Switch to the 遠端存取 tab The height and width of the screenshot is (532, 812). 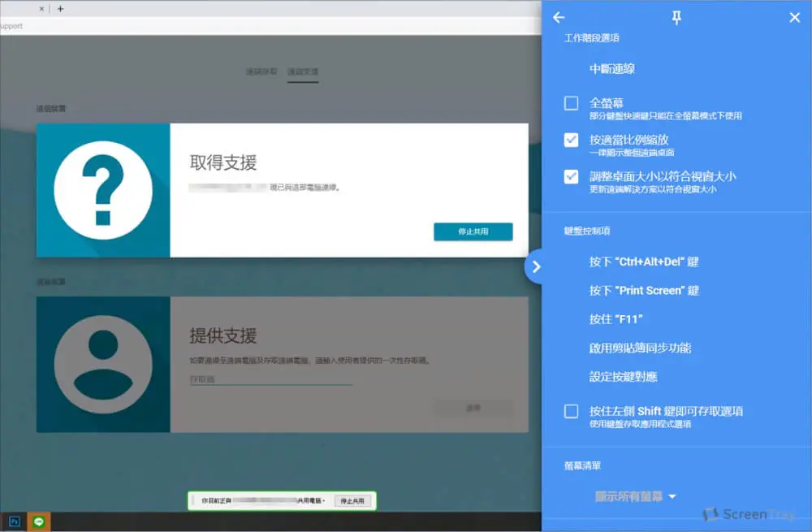261,71
